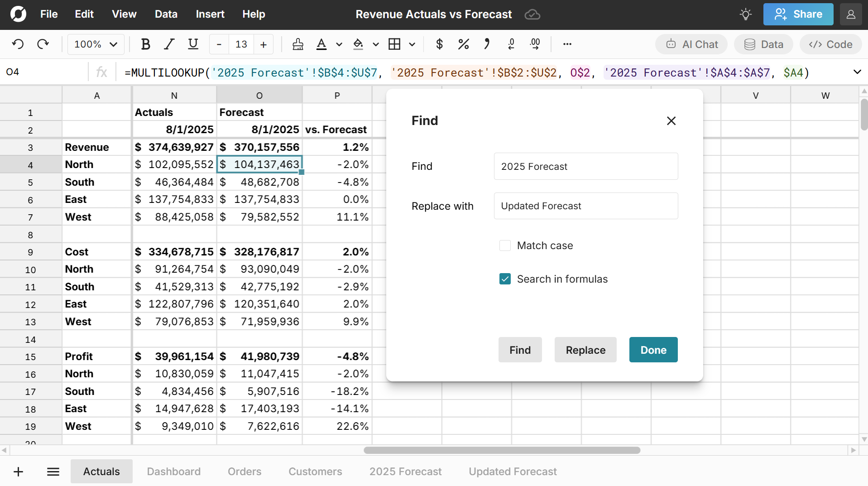Click the Replace with text field
Image resolution: width=868 pixels, height=486 pixels.
[x=586, y=206]
